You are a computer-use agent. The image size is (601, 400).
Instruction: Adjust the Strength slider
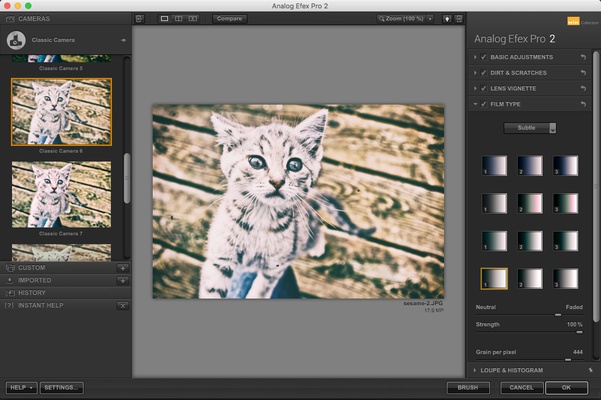click(x=579, y=332)
